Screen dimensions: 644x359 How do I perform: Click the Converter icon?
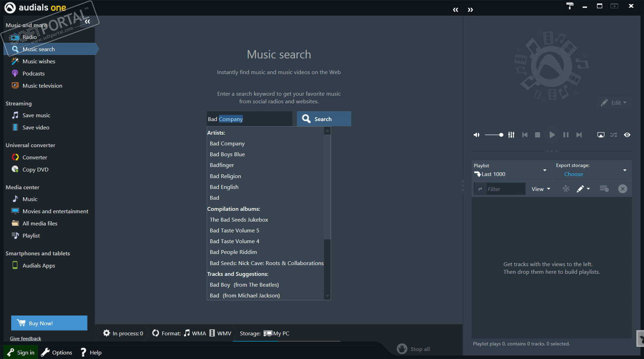tap(15, 157)
